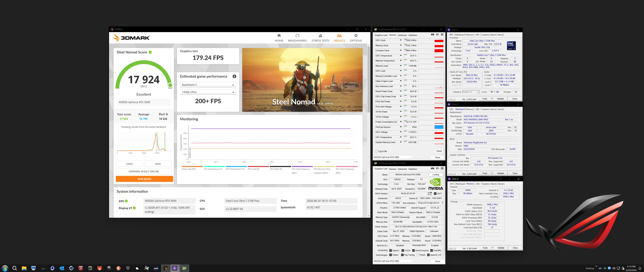The height and width of the screenshot is (272, 644).
Task: Click the NVIDIA logo in GPU-Z
Action: point(435,184)
